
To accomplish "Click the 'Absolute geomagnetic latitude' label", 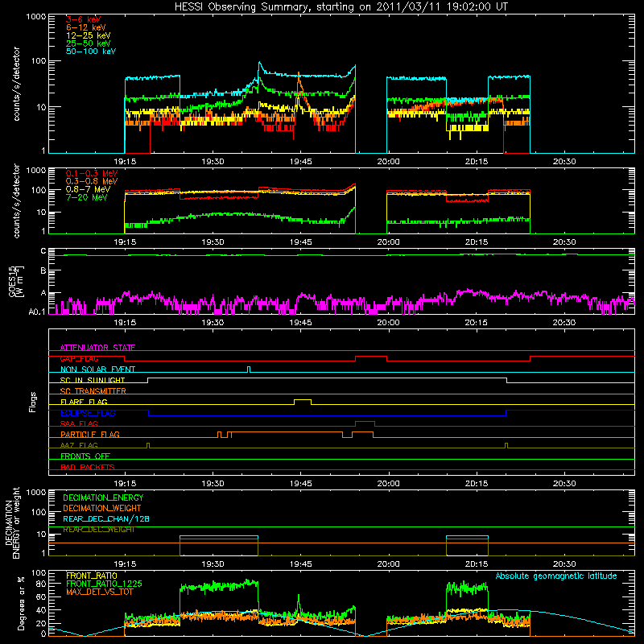I will click(556, 576).
